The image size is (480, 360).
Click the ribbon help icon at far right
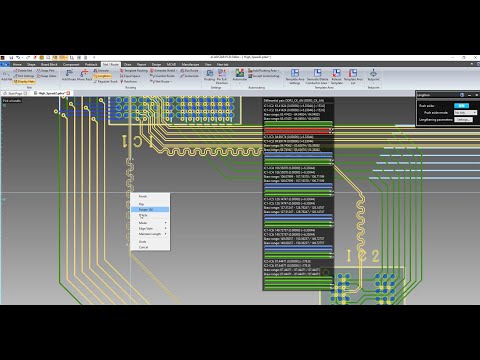(477, 64)
